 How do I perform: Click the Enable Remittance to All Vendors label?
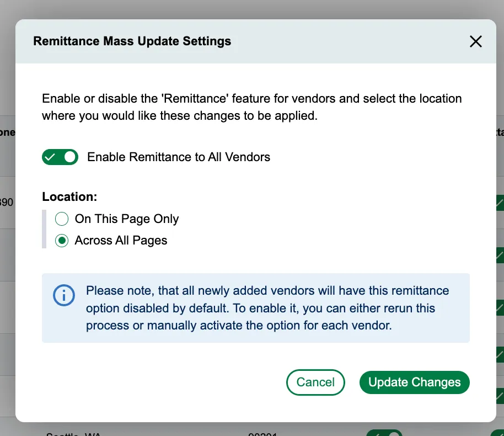point(179,157)
